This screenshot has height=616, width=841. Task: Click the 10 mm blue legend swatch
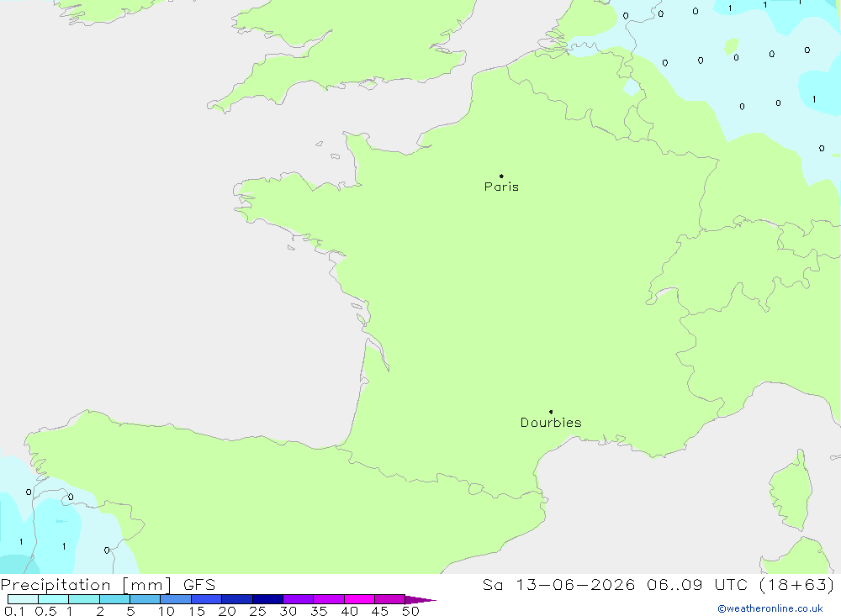click(176, 599)
